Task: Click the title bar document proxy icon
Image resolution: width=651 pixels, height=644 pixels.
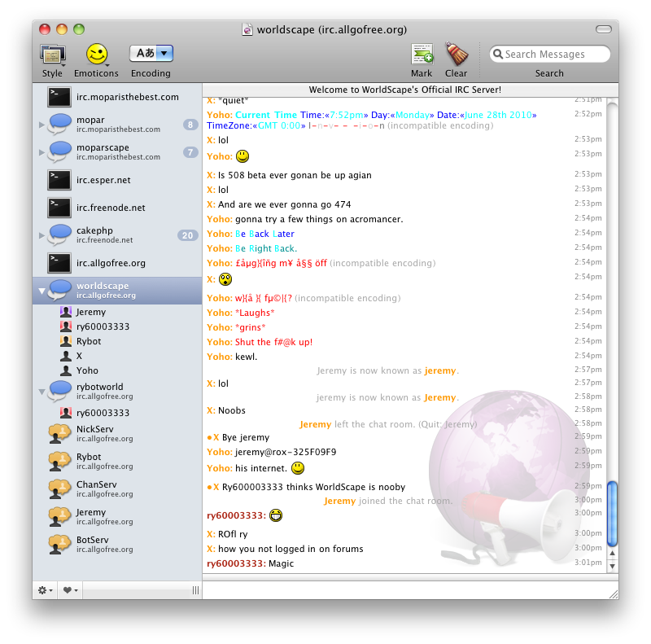Action: pyautogui.click(x=247, y=29)
